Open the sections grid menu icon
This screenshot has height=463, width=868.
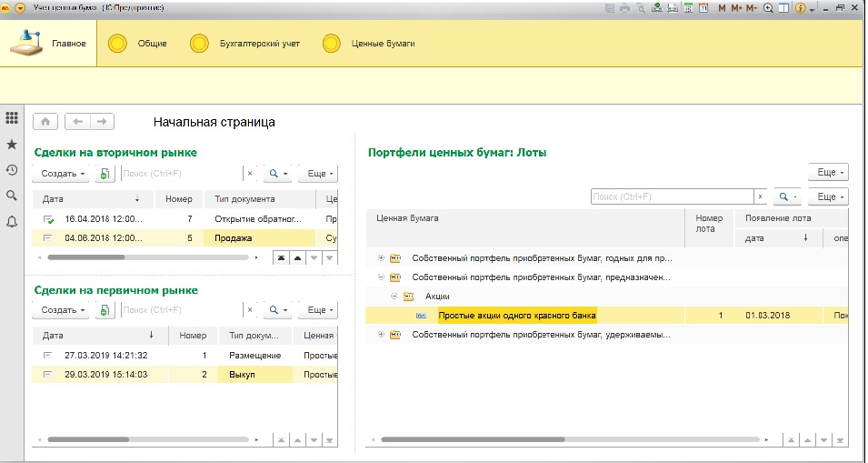click(x=12, y=118)
